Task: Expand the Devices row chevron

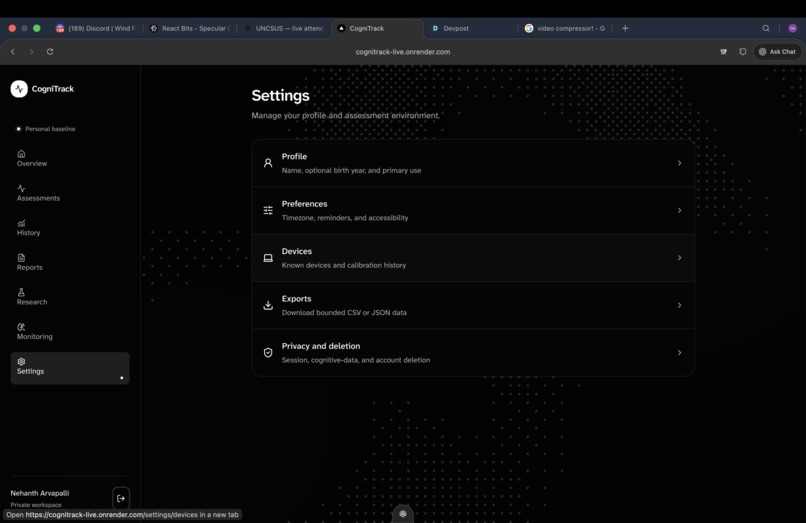Action: pyautogui.click(x=680, y=258)
